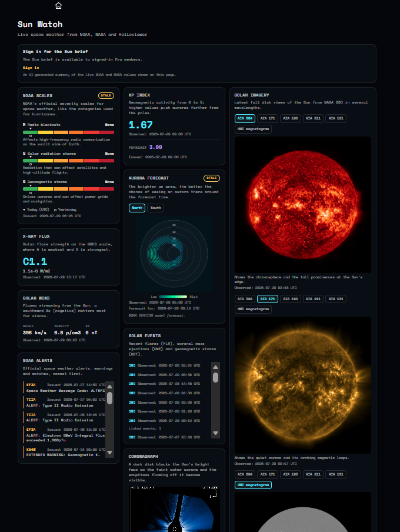Open the gray magnetogram disk image
400x532 pixels.
[x=302, y=512]
